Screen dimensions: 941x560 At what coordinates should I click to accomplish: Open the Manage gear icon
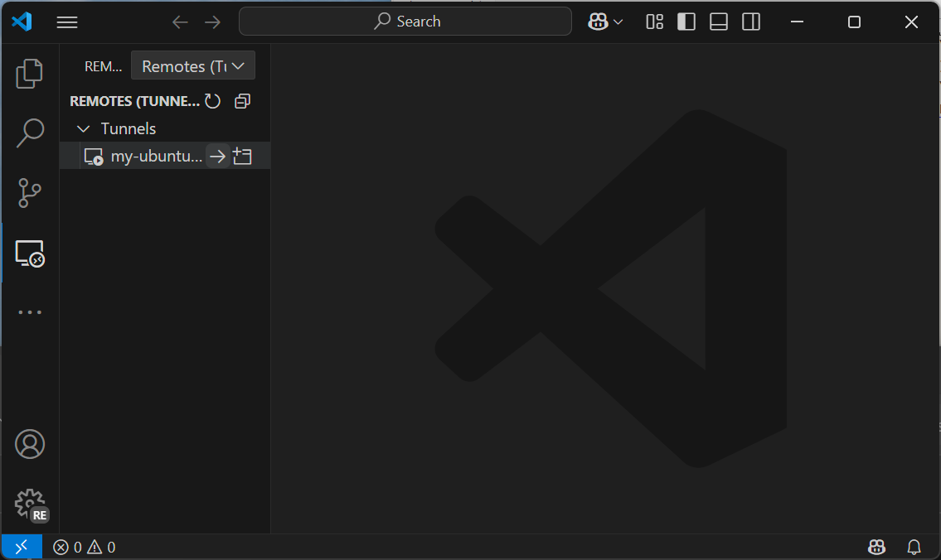32,505
